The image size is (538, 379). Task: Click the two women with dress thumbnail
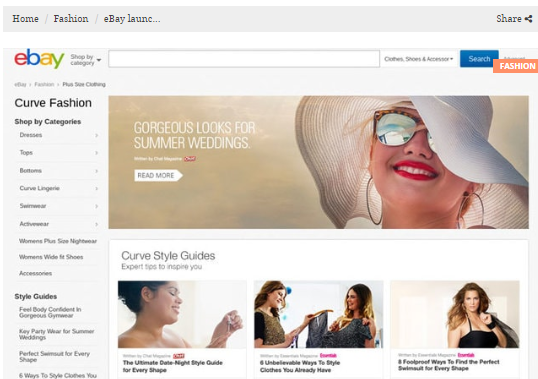[318, 314]
